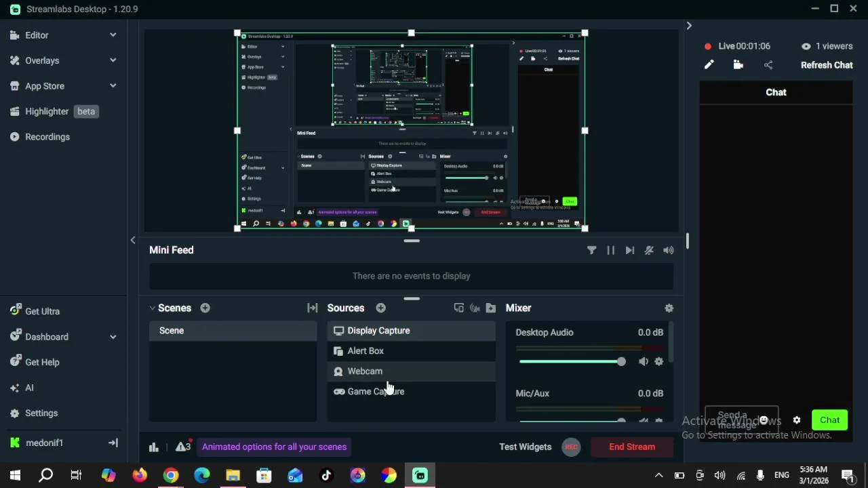The height and width of the screenshot is (488, 868).
Task: Filter Mini Feed events with funnel icon
Action: [592, 250]
